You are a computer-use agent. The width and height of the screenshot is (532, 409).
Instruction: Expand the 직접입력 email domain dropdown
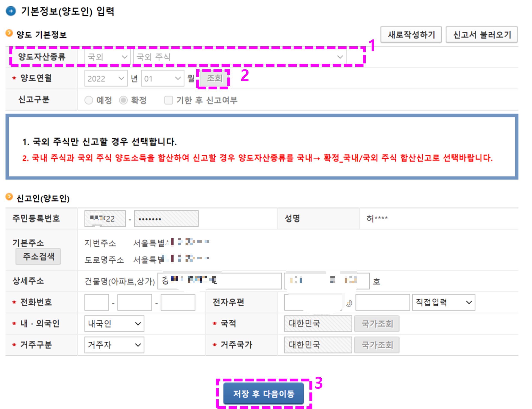(443, 302)
